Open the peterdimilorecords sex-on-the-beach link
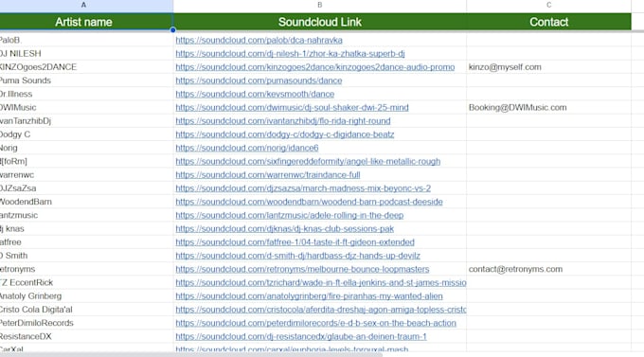Viewport: 644px width, 357px height. pos(315,323)
